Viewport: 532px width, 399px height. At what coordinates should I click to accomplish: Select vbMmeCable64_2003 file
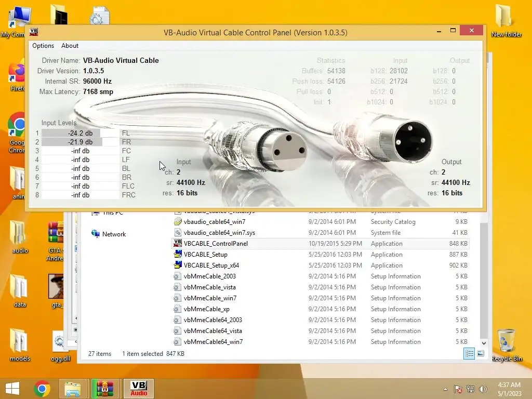click(321, 320)
